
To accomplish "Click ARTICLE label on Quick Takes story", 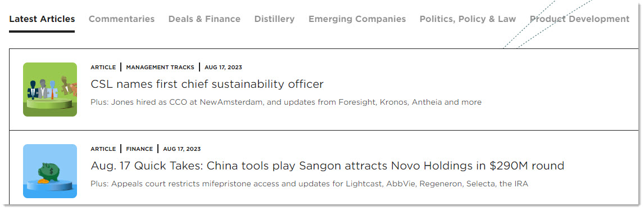I will coord(103,149).
